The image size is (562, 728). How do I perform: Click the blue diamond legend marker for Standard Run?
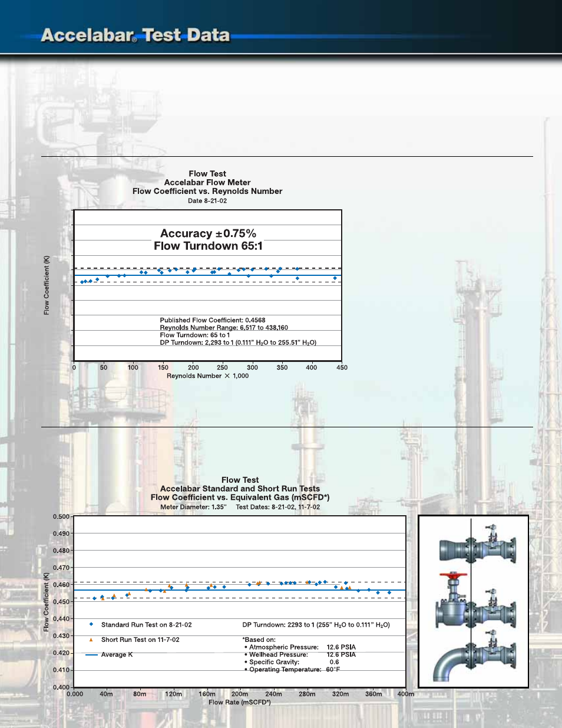91,624
